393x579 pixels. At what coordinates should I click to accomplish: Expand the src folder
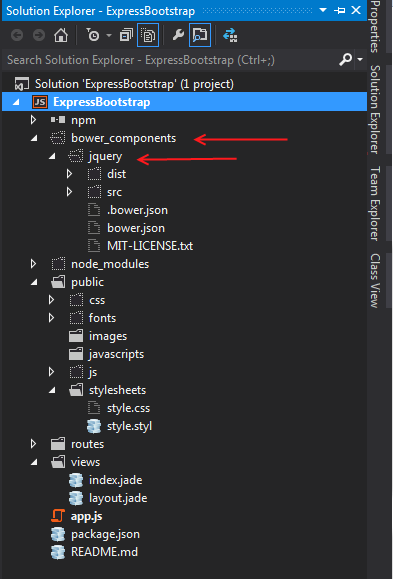69,192
